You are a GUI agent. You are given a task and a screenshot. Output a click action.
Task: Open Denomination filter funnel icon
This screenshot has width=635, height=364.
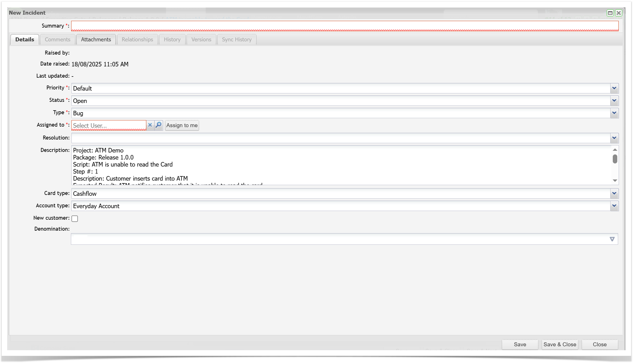(612, 239)
